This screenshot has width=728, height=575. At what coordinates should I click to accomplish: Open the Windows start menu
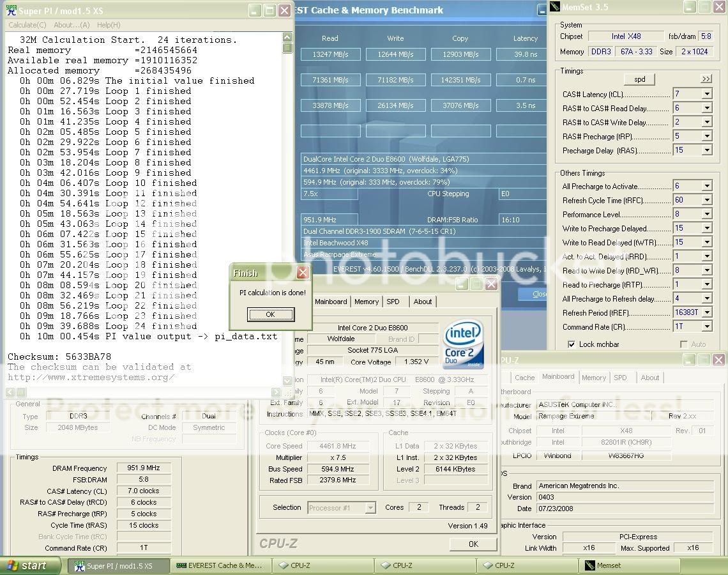coord(31,565)
